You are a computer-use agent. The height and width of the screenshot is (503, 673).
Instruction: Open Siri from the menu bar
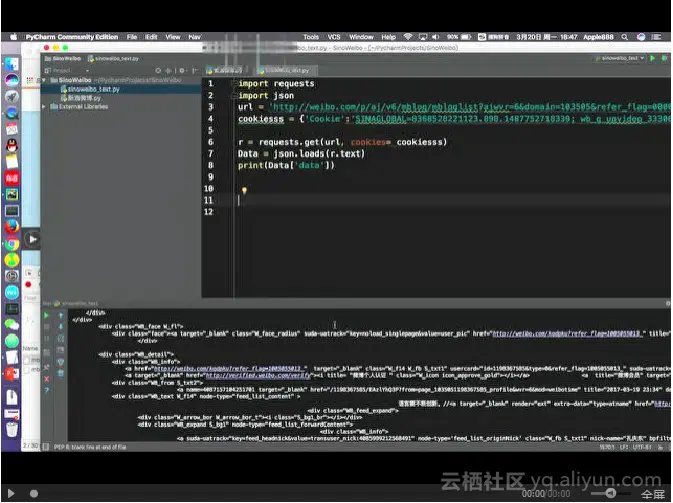[641, 37]
